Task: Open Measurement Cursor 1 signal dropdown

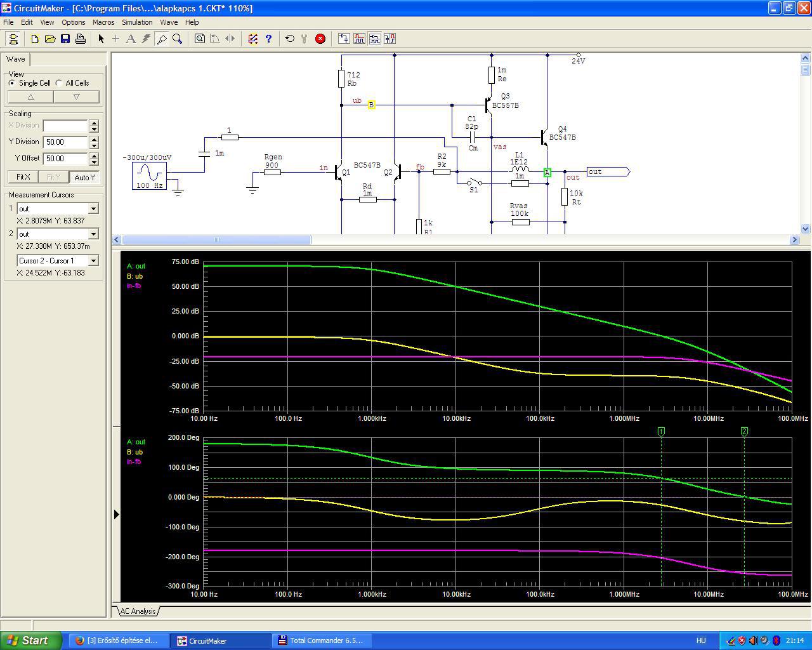Action: 93,209
